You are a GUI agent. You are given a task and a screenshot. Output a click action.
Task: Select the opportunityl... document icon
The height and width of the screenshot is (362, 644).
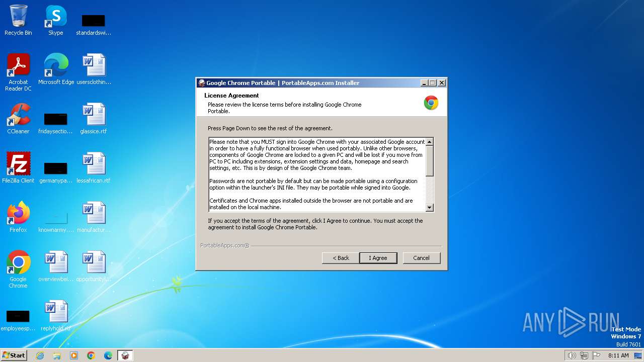94,266
